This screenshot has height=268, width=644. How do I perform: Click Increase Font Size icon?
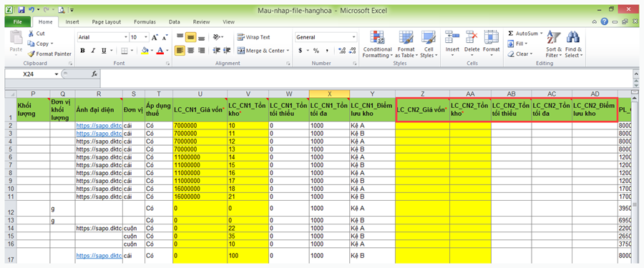click(x=155, y=37)
